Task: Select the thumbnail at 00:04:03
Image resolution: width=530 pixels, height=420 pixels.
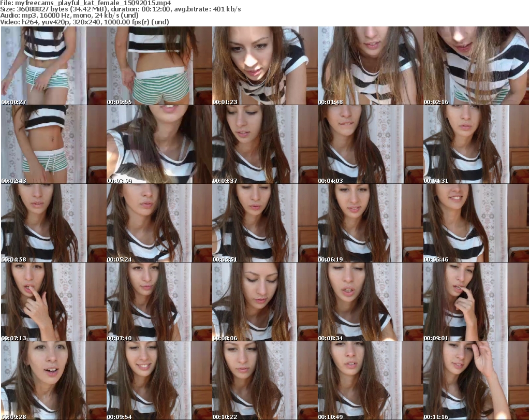Action: point(371,144)
